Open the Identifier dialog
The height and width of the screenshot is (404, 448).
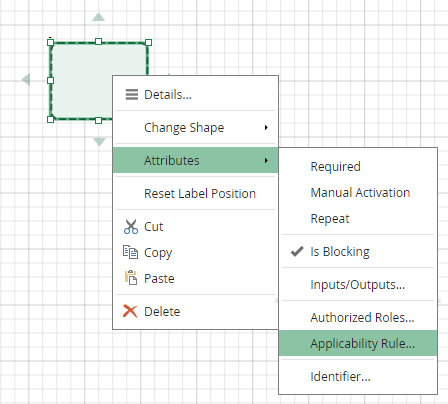pyautogui.click(x=358, y=376)
